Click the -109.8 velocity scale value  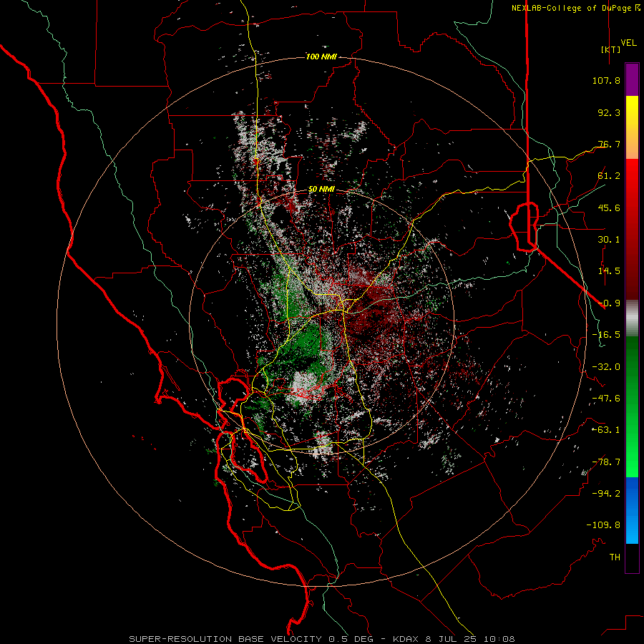coord(603,525)
